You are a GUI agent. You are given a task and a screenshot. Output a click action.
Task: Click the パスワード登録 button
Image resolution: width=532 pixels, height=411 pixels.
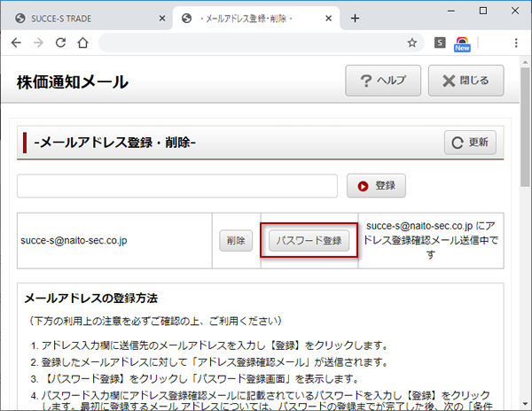(x=309, y=240)
